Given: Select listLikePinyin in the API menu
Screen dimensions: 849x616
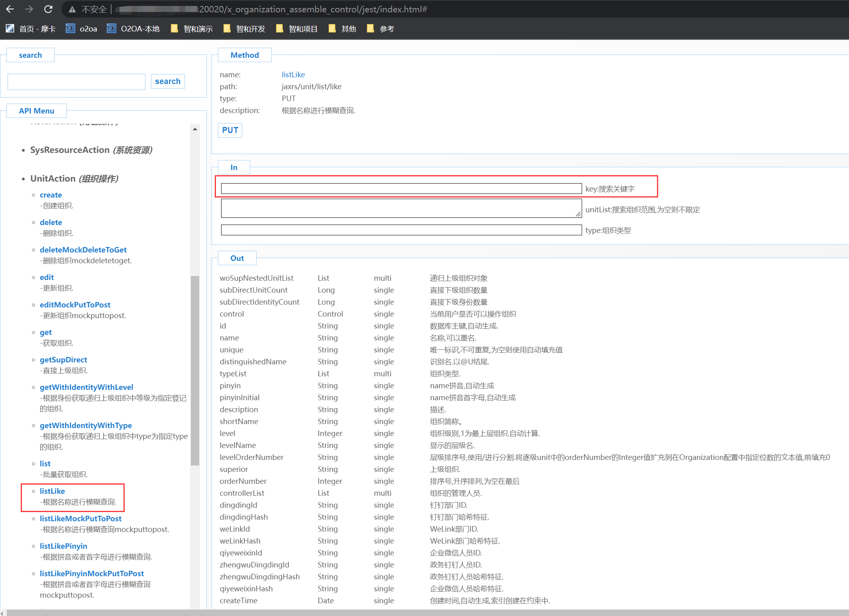Looking at the screenshot, I should (63, 546).
